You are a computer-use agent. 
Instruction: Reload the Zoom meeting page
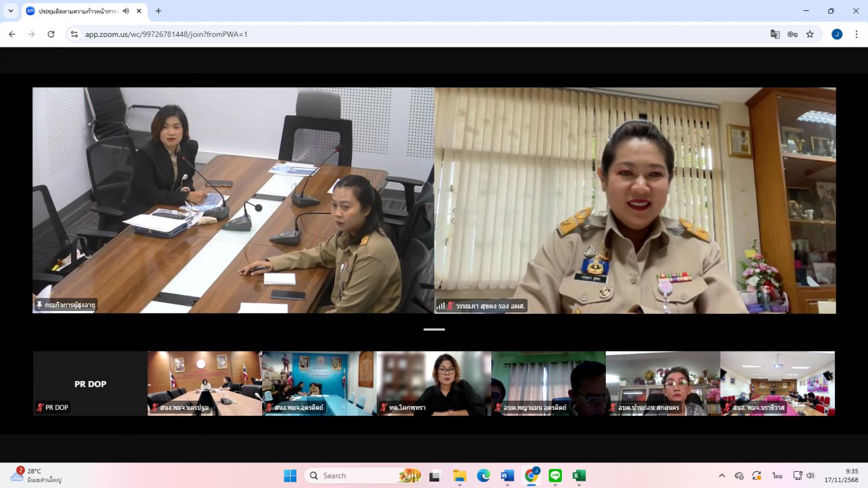(x=51, y=34)
